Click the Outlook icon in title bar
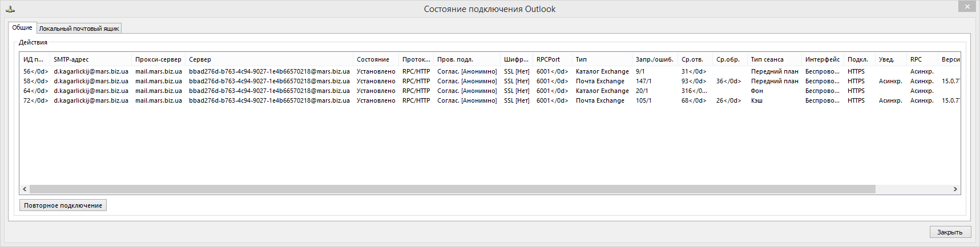 pyautogui.click(x=10, y=9)
